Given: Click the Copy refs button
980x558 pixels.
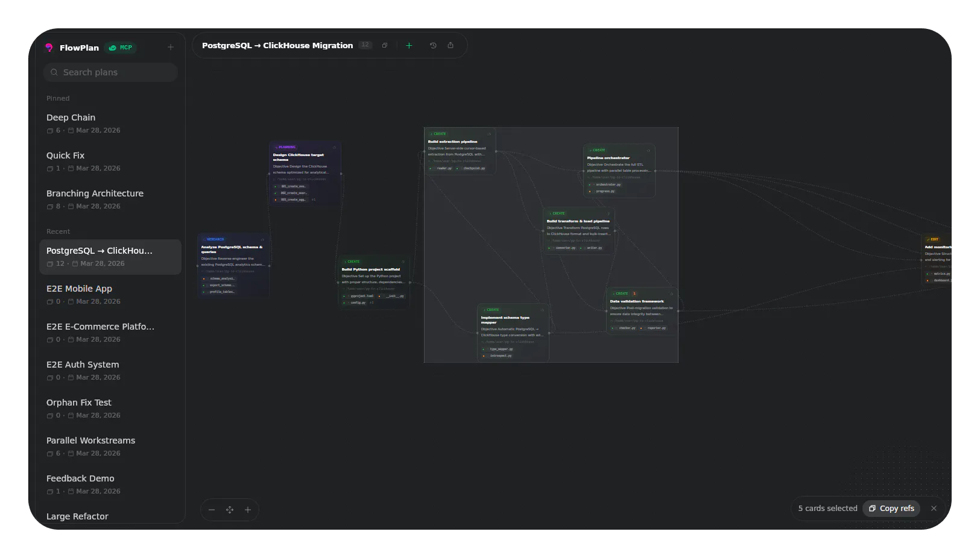Looking at the screenshot, I should point(891,509).
